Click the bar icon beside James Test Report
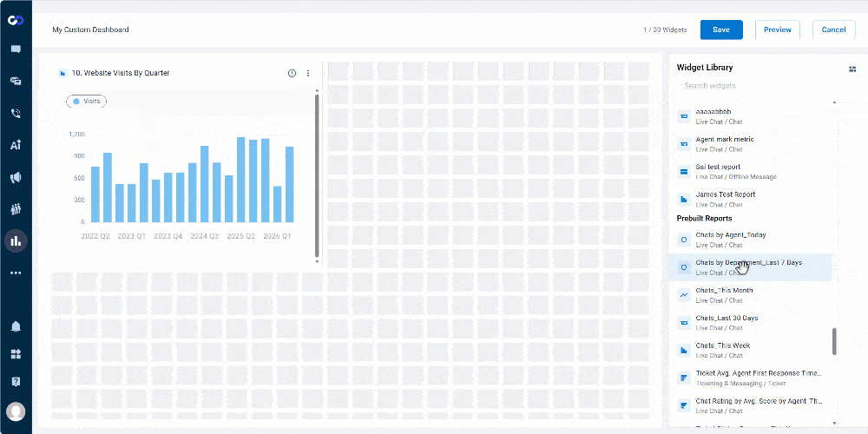This screenshot has width=868, height=434. click(684, 199)
